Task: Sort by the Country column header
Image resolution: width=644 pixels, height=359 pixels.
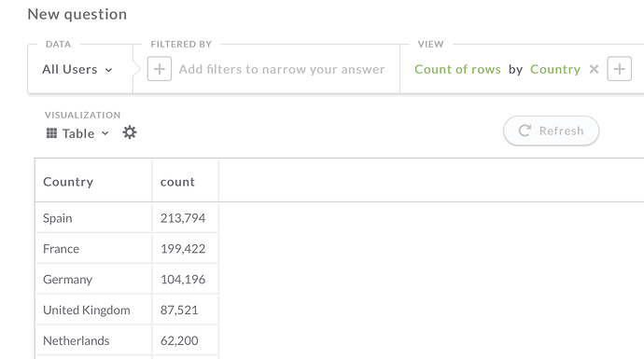Action: (68, 182)
